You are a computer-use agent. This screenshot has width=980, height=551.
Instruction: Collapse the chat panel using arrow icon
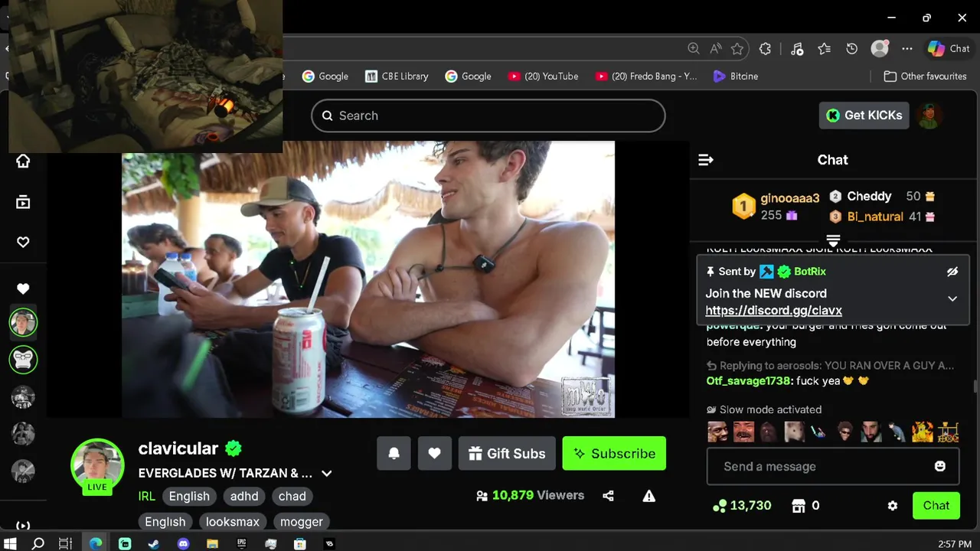click(706, 160)
